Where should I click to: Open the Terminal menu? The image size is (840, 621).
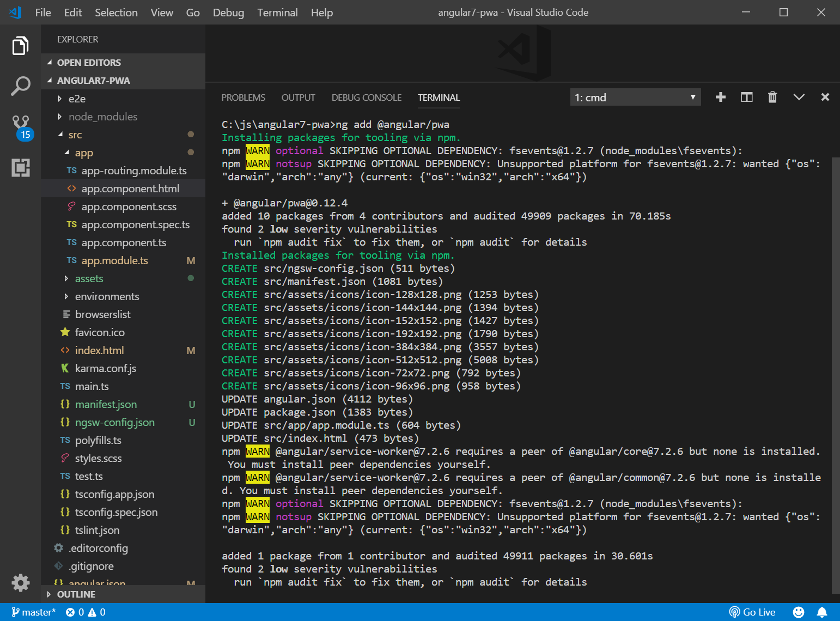tap(277, 13)
